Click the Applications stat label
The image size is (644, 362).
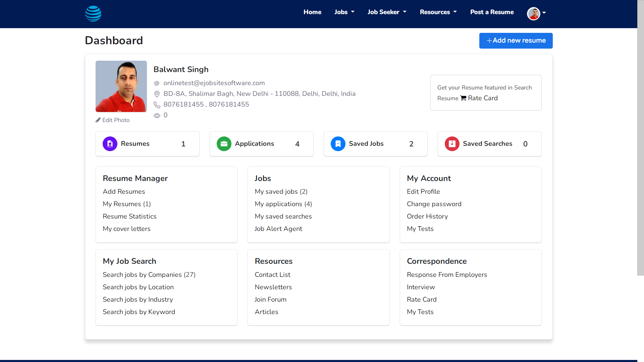254,144
